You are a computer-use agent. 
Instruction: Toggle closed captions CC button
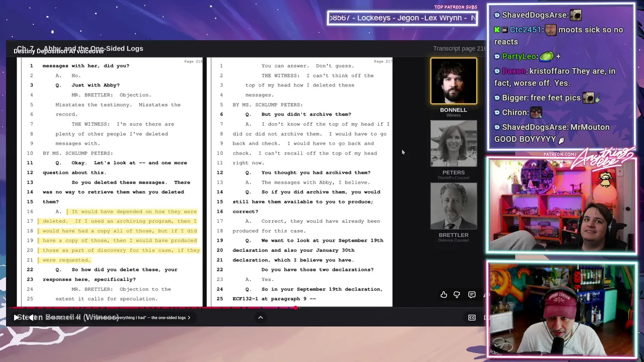pos(472,318)
